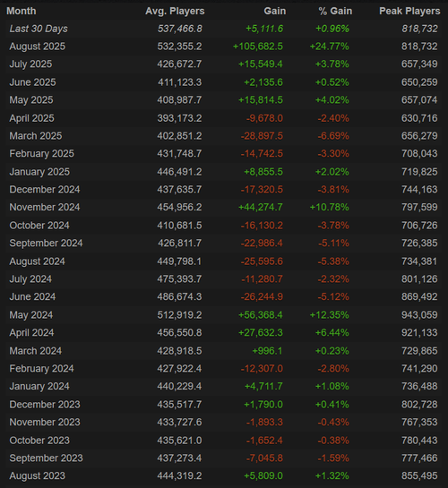Viewport: 448px width, 488px height.
Task: Click the +105,682.5 gain value
Action: coord(258,47)
